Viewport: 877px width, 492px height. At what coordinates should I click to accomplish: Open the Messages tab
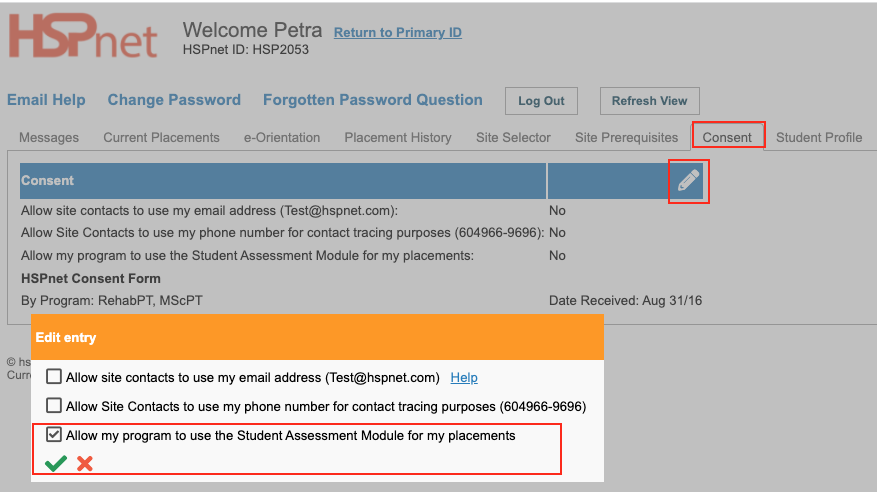[49, 138]
